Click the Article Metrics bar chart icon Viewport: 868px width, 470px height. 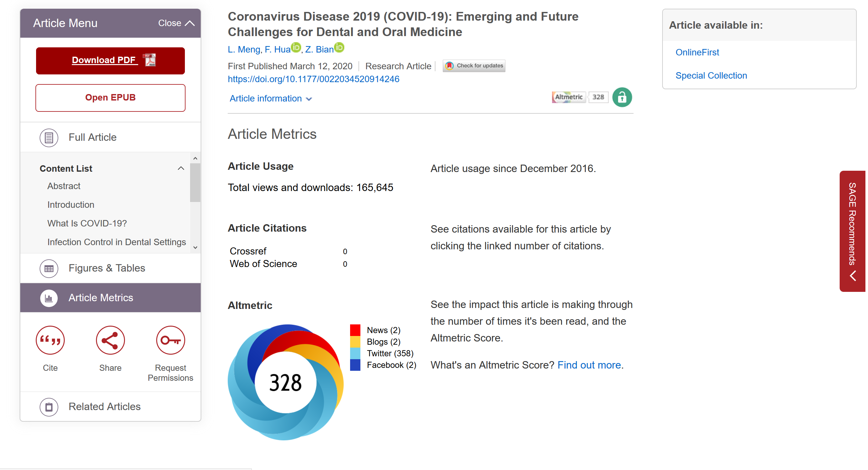coord(49,298)
